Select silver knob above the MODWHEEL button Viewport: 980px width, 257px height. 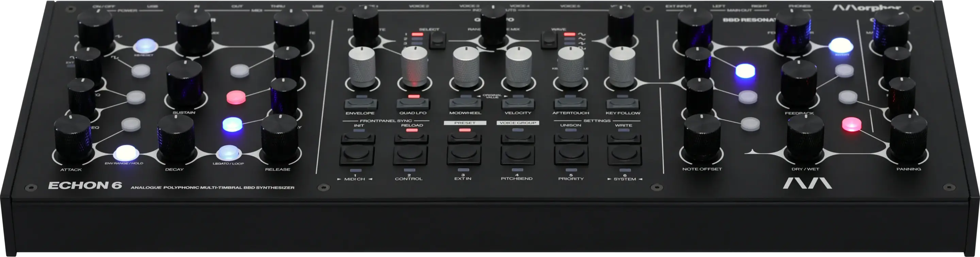[x=466, y=67]
